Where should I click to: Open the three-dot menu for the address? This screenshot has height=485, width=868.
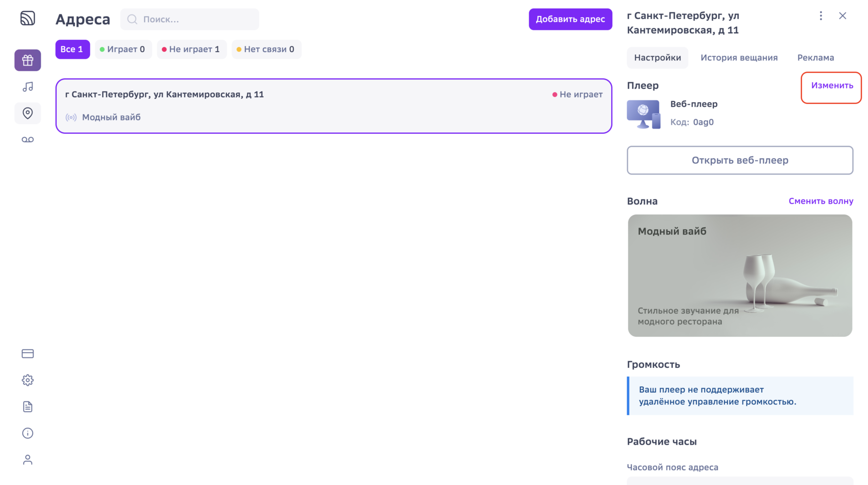click(x=820, y=16)
